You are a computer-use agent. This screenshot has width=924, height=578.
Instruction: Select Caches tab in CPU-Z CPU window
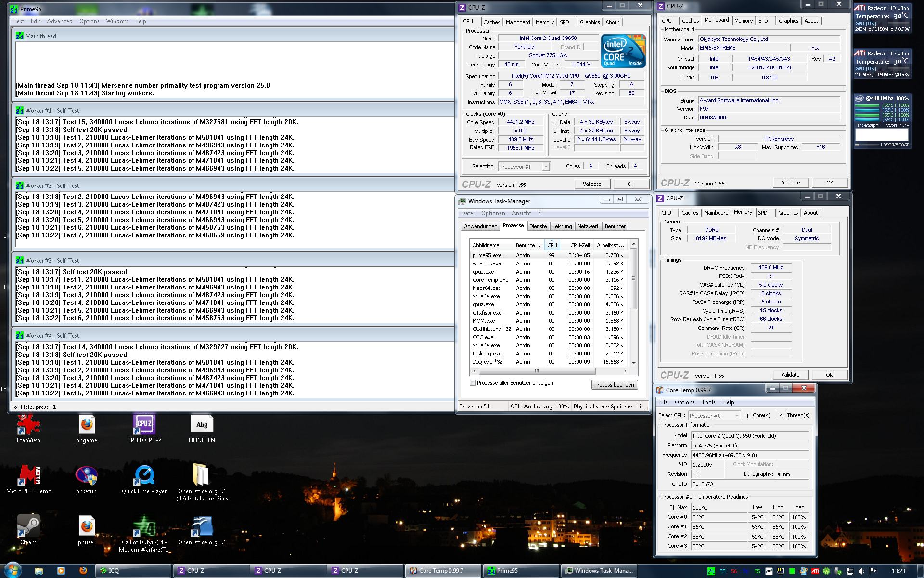(491, 22)
